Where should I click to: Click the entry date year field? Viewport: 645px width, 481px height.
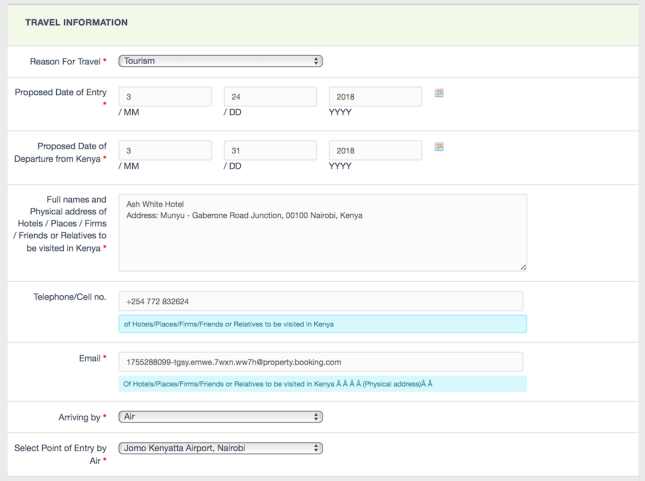(x=375, y=97)
